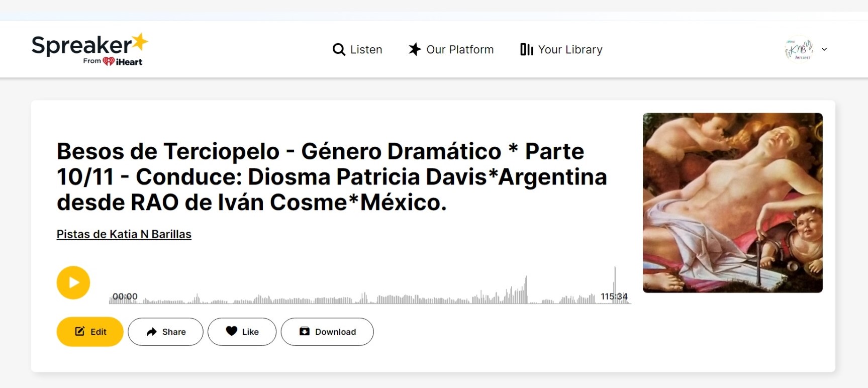Seek within the audio waveform
The width and height of the screenshot is (868, 388).
[370, 285]
